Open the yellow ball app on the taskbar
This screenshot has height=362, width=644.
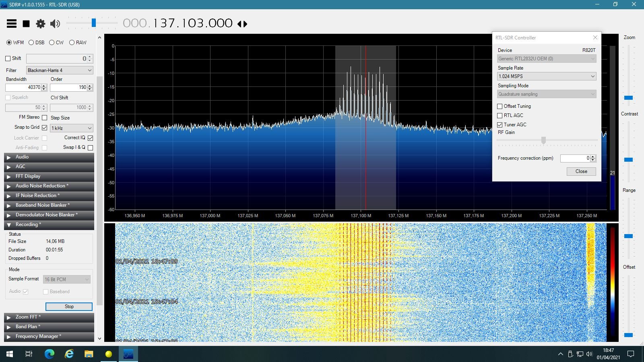[109, 354]
